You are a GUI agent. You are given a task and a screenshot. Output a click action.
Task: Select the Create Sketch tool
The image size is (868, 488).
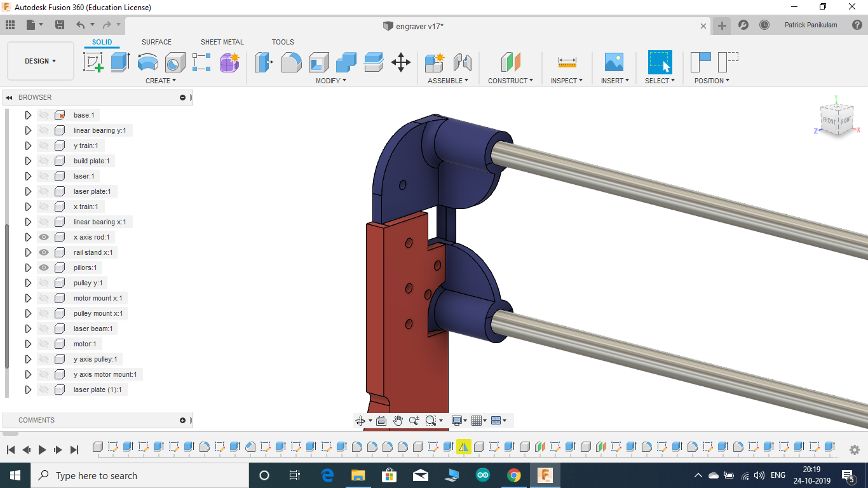pyautogui.click(x=93, y=62)
